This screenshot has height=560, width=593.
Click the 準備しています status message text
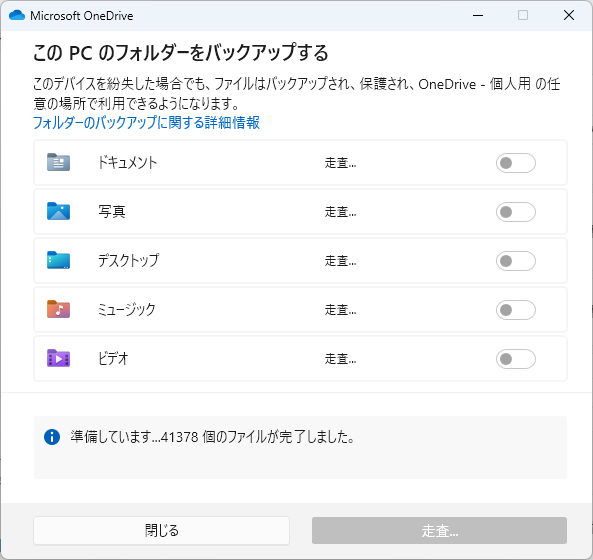(213, 437)
